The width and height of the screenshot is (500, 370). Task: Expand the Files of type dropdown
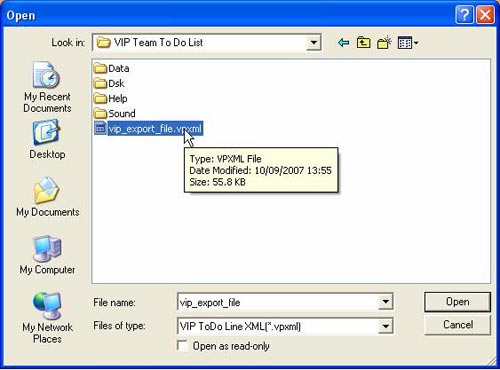click(x=385, y=326)
